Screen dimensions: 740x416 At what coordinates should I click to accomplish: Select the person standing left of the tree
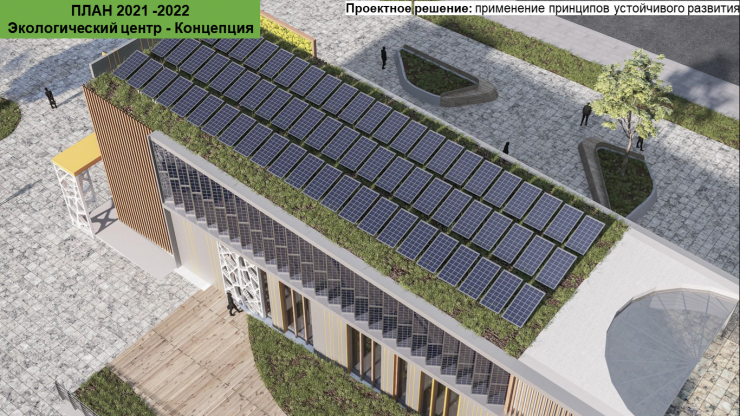(585, 114)
